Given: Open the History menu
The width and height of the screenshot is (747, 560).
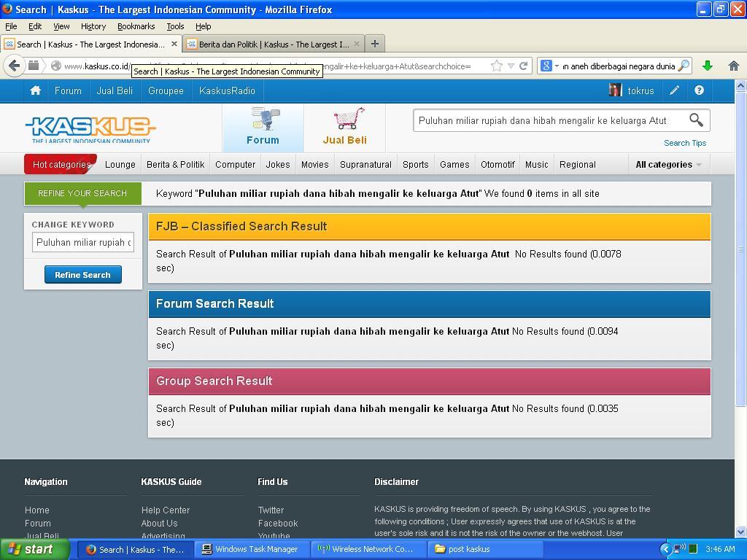Looking at the screenshot, I should click(93, 27).
